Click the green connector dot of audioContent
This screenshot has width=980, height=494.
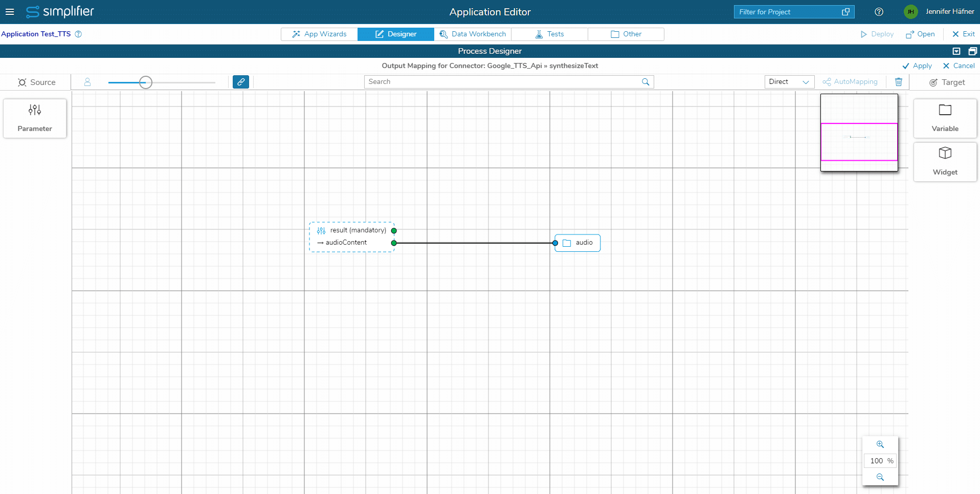[394, 243]
